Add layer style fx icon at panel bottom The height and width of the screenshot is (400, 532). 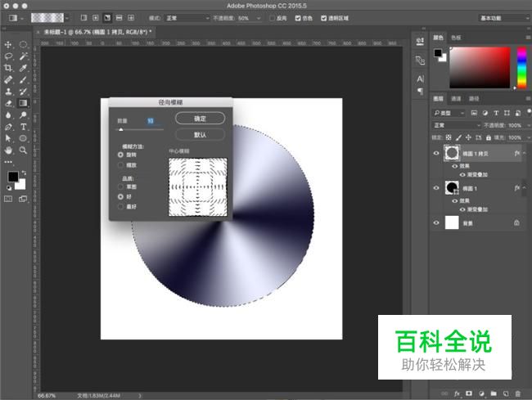(457, 393)
